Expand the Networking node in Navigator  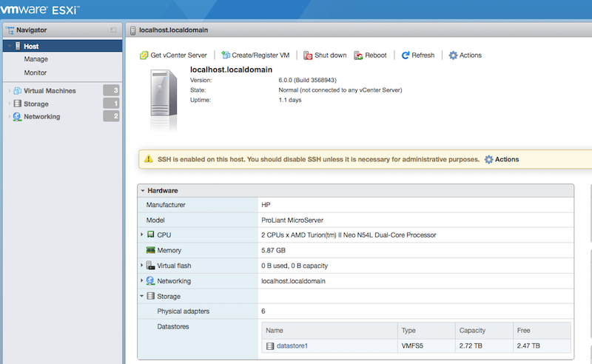10,117
